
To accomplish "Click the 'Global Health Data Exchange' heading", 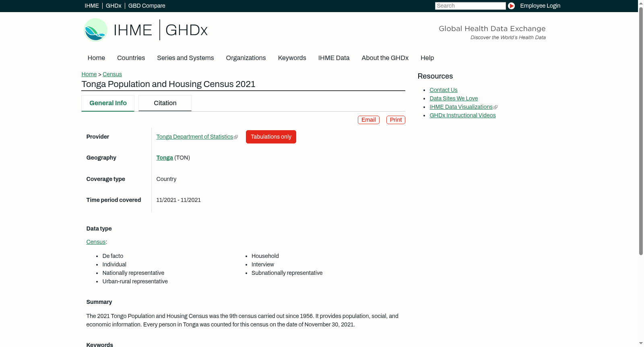I will 492,29.
